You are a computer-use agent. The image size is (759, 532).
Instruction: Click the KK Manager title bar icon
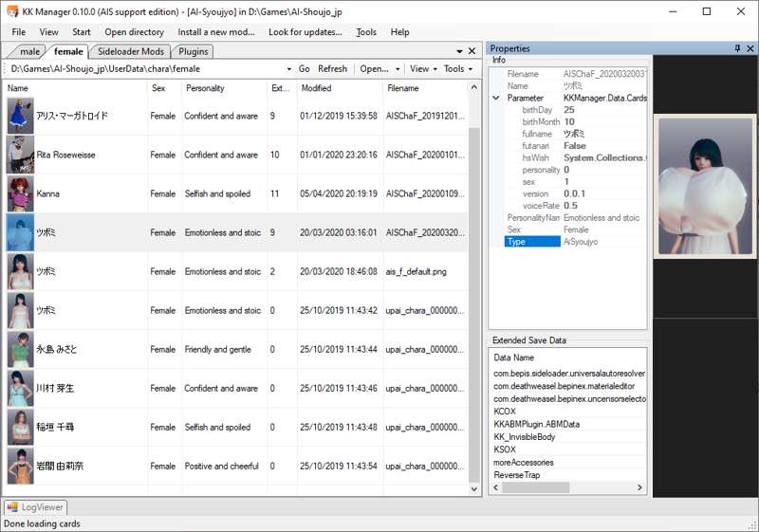12,11
